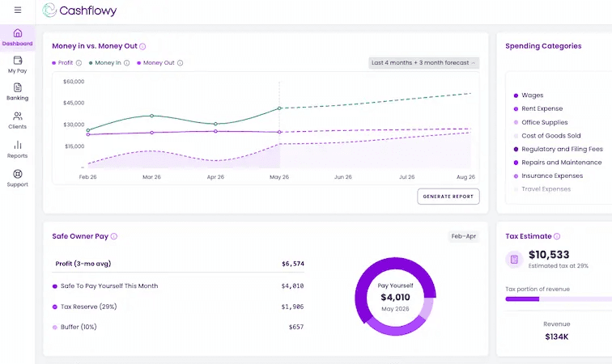The image size is (612, 364).
Task: Open the Tax Estimate info icon
Action: point(557,236)
